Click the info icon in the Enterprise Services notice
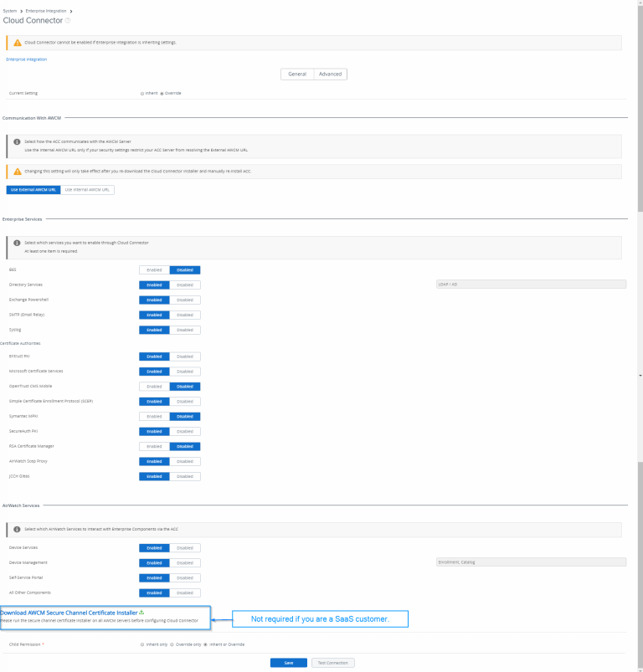Viewport: 643px width, 672px height. point(16,243)
